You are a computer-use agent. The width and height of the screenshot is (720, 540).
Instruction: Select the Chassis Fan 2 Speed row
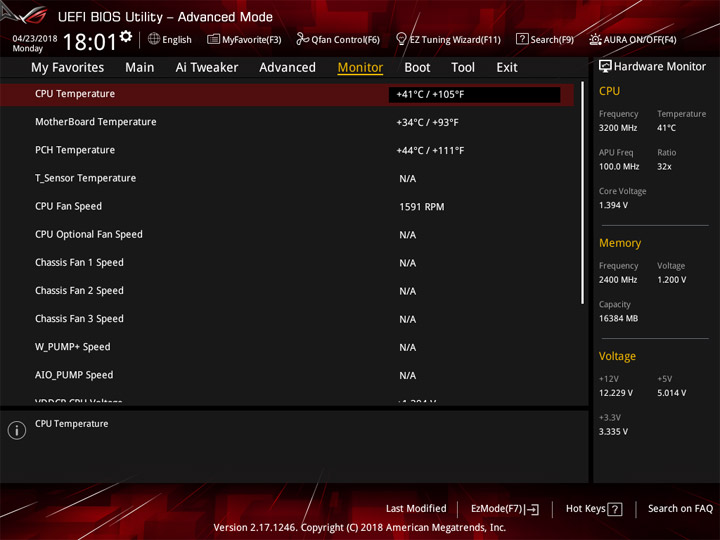[287, 291]
